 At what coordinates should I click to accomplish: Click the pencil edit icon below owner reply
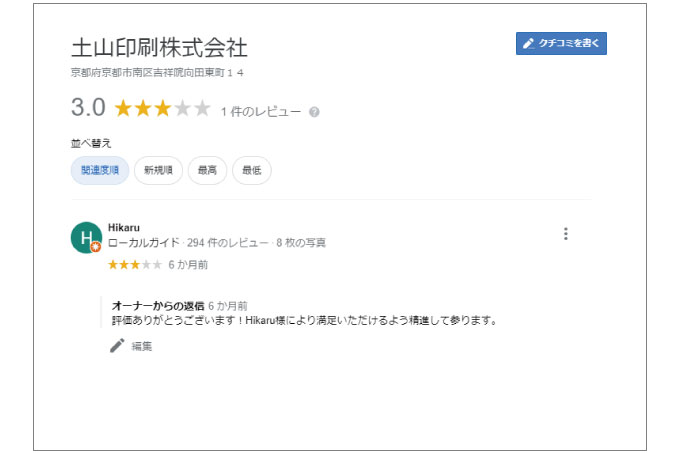point(117,345)
